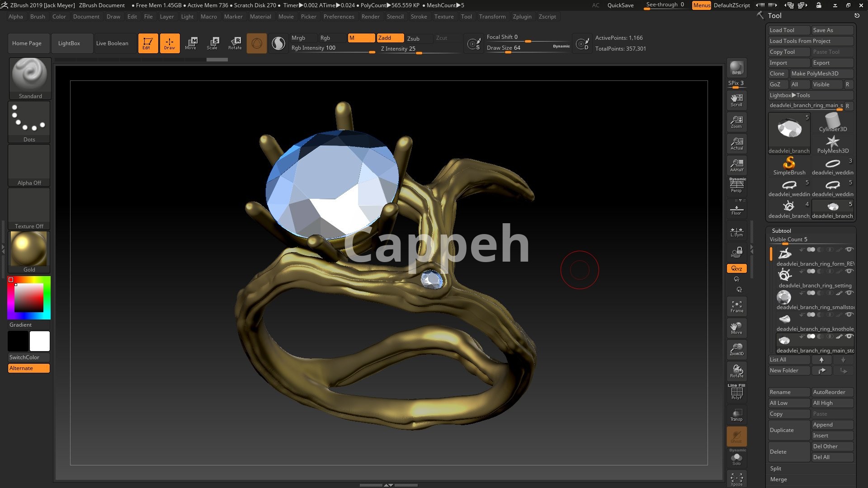Select the Scale transform tool

(x=212, y=43)
